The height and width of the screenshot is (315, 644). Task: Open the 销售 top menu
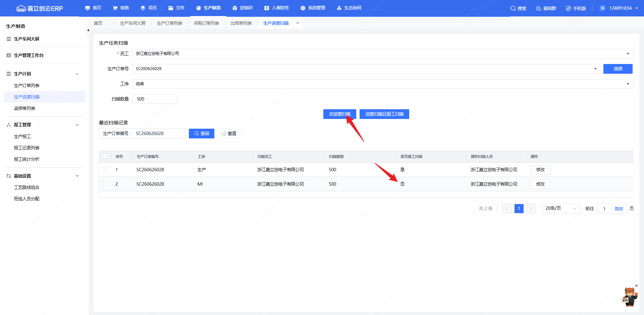point(121,8)
